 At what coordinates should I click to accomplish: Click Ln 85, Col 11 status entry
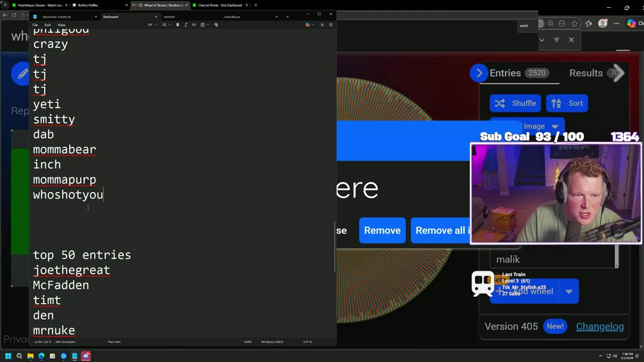[x=42, y=342]
